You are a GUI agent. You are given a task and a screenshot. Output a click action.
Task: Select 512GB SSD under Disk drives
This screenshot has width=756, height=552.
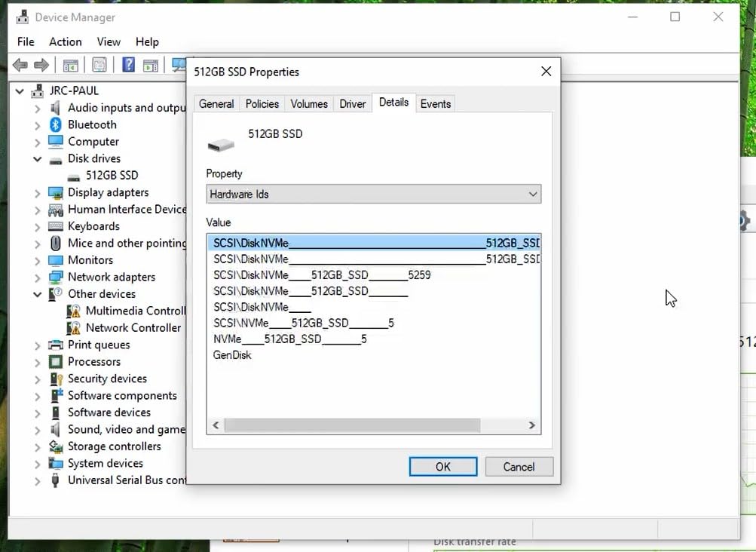tap(112, 175)
